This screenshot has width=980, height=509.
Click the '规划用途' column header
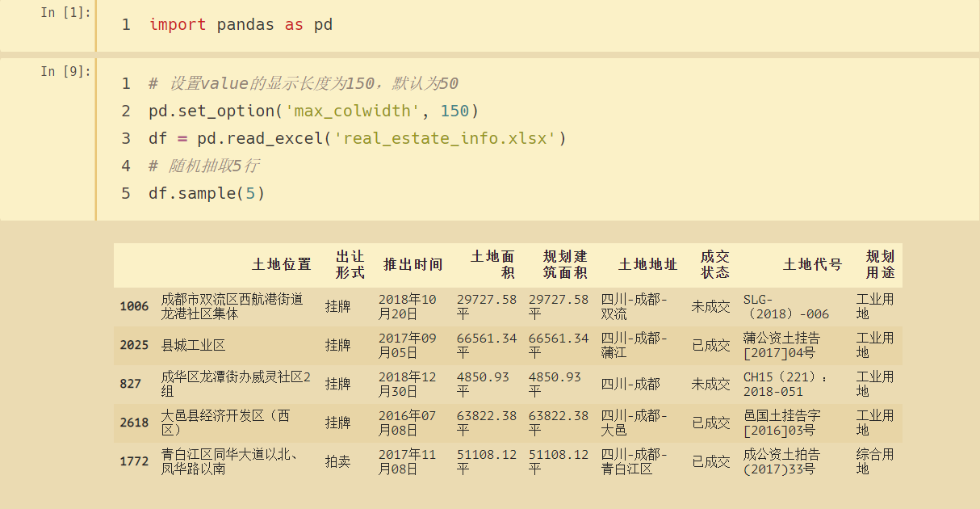point(880,264)
